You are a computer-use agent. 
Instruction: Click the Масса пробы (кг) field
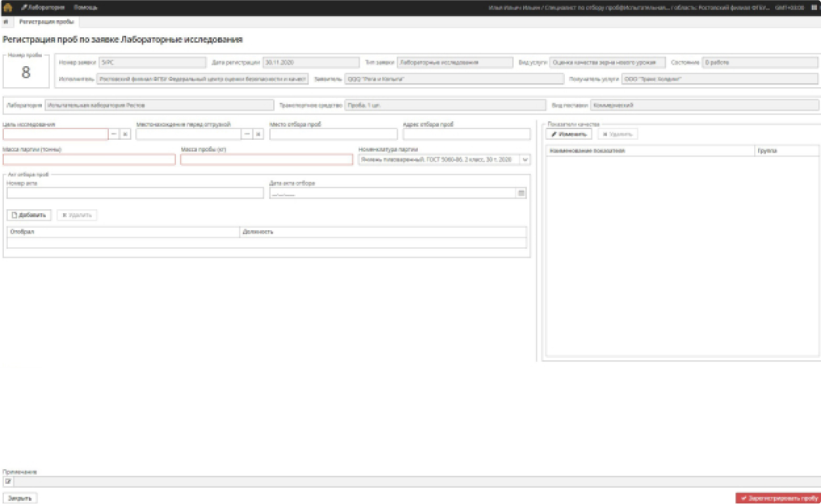[267, 159]
